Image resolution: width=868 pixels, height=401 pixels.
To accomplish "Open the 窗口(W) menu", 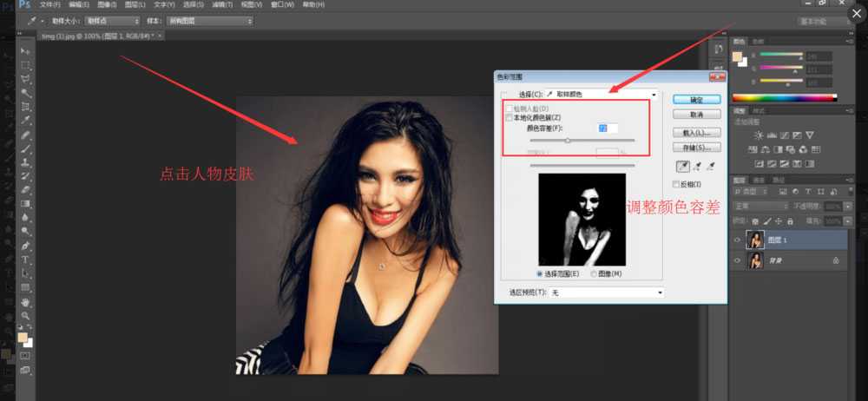I will (282, 4).
